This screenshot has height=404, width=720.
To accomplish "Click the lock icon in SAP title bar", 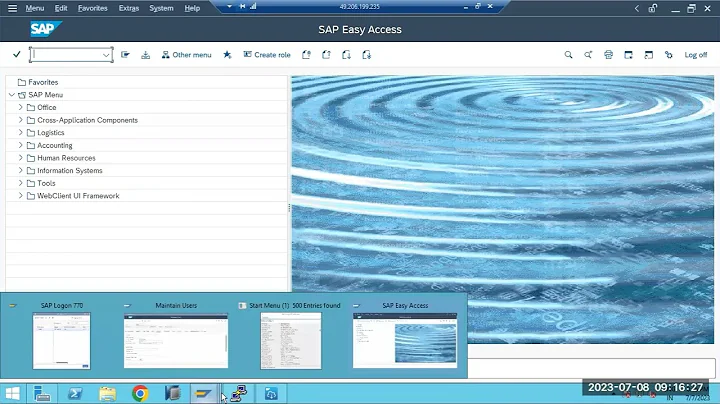I will coord(652,8).
